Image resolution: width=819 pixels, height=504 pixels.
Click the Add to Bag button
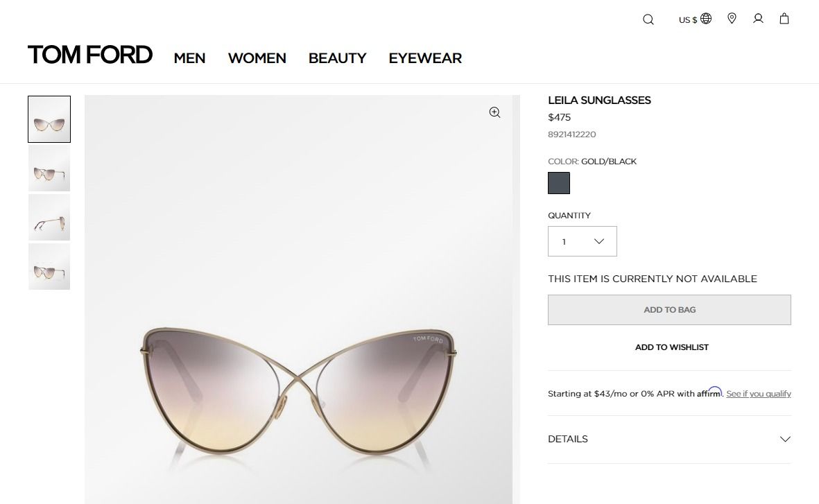pyautogui.click(x=669, y=310)
